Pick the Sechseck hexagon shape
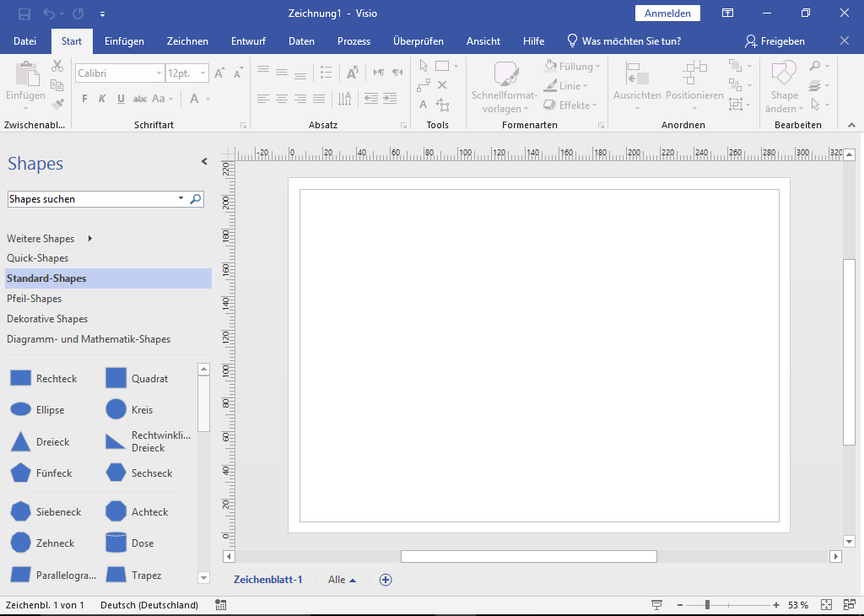This screenshot has width=864, height=616. (116, 473)
